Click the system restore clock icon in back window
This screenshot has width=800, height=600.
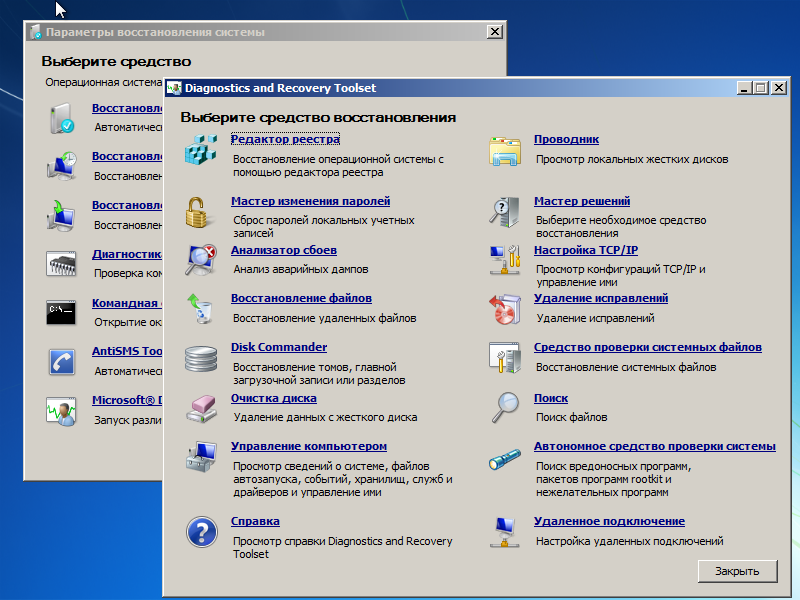coord(62,166)
